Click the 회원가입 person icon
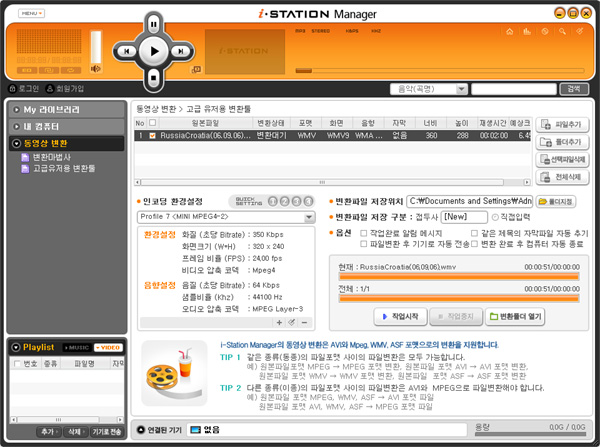 pyautogui.click(x=49, y=89)
